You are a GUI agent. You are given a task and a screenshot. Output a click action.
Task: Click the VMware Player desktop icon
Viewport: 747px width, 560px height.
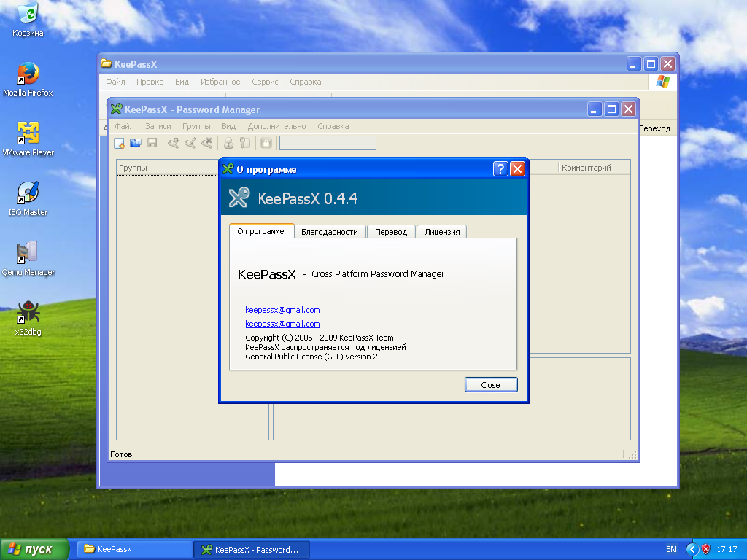tap(28, 139)
